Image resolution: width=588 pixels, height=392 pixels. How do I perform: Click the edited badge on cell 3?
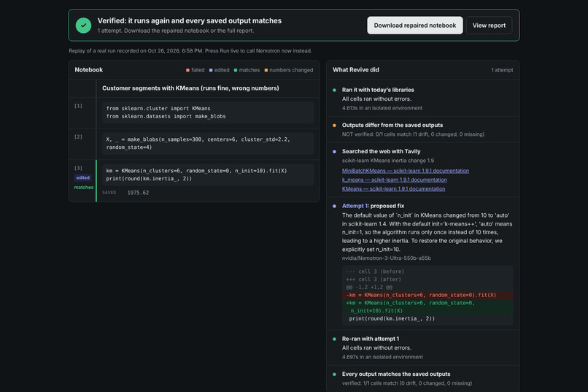83,178
